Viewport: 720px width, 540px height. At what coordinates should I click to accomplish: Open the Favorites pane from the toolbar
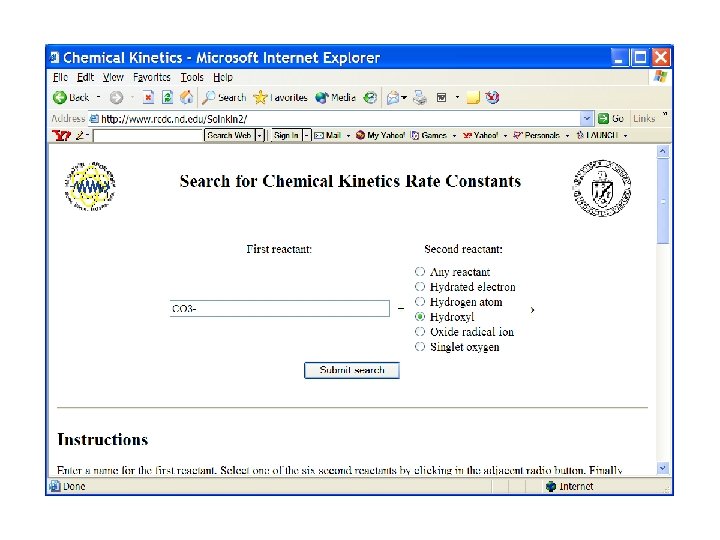280,97
